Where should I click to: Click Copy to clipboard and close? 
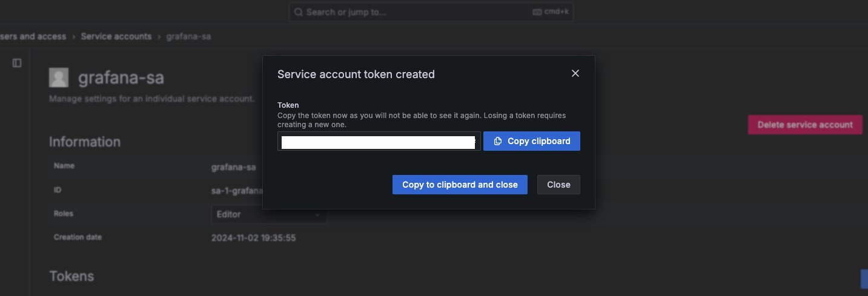[460, 185]
